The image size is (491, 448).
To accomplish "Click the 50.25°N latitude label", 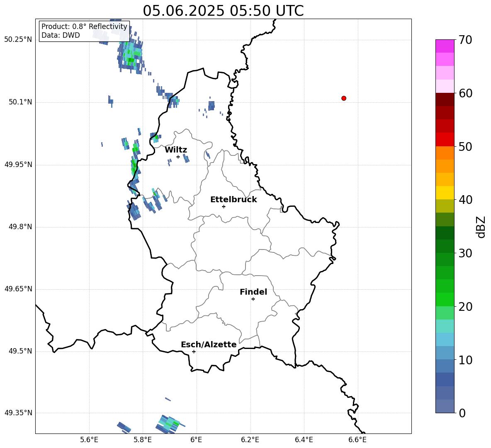I will click(18, 40).
